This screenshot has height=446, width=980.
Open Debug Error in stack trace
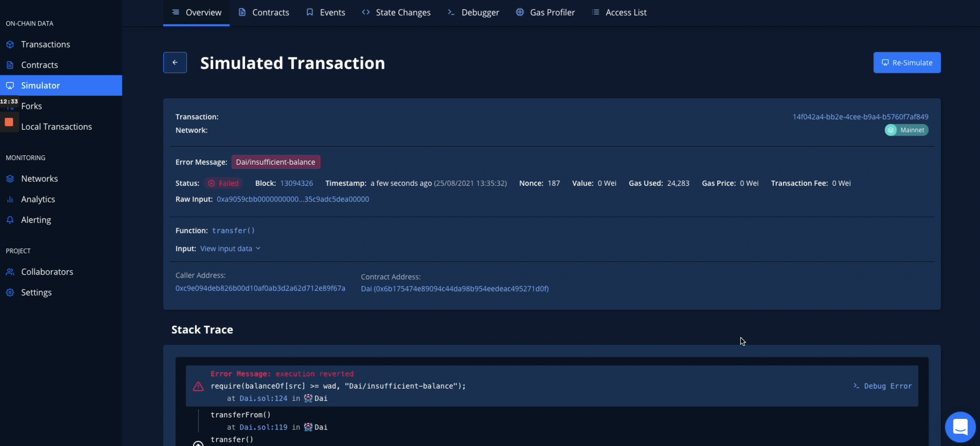coord(883,386)
